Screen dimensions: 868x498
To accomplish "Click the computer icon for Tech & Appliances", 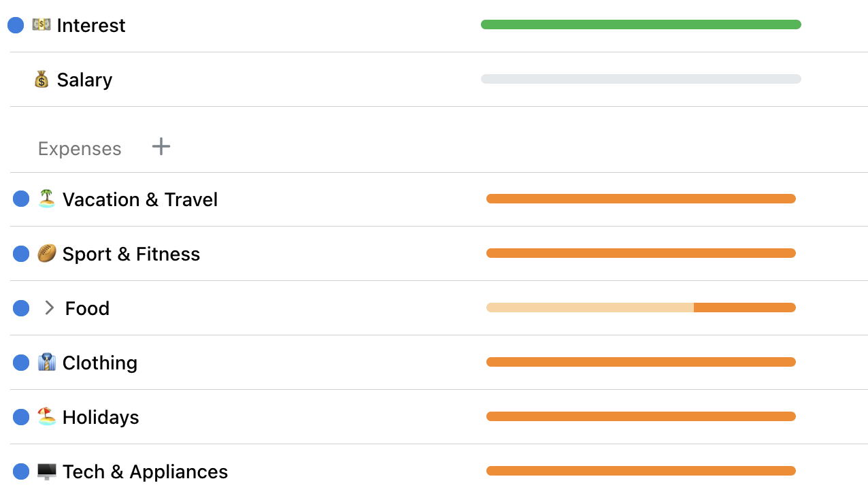I will tap(46, 471).
